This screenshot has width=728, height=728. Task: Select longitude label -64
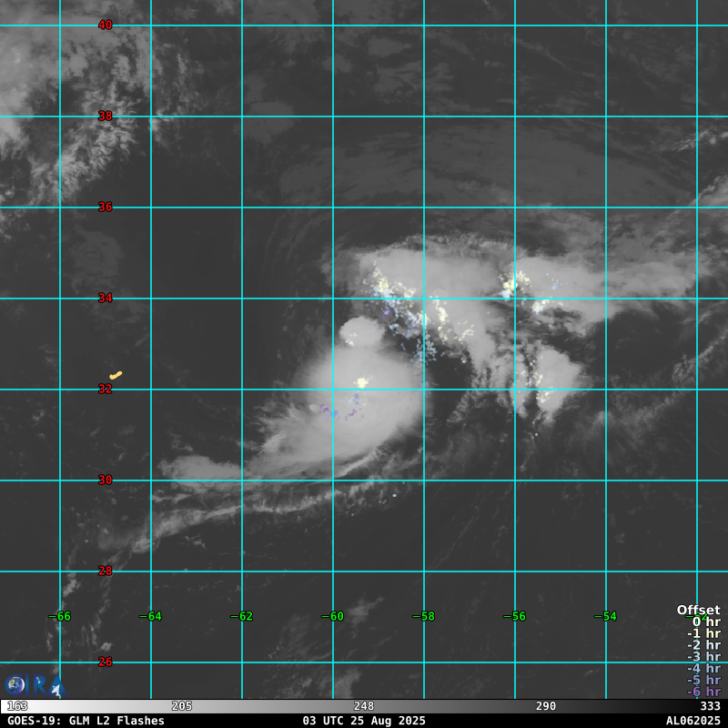pyautogui.click(x=150, y=617)
